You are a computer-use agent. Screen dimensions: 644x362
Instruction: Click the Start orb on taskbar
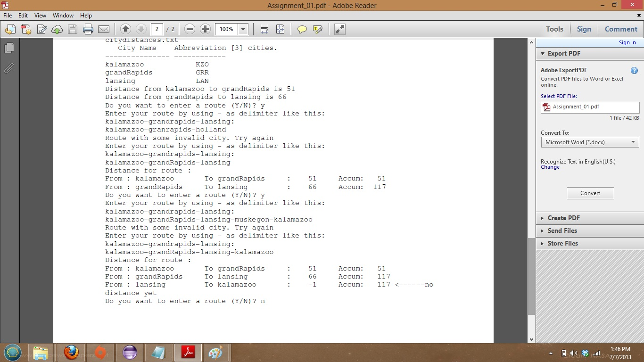coord(13,353)
